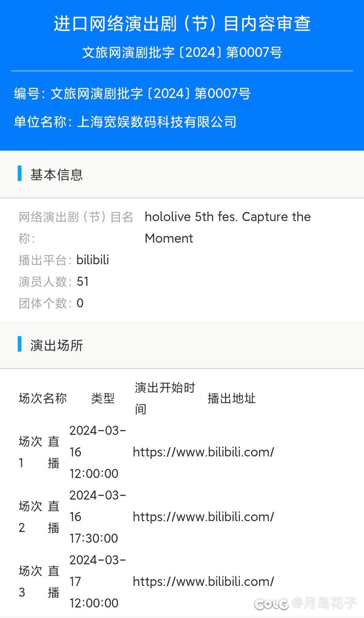Click the 播出平台 value bilibili

click(93, 260)
